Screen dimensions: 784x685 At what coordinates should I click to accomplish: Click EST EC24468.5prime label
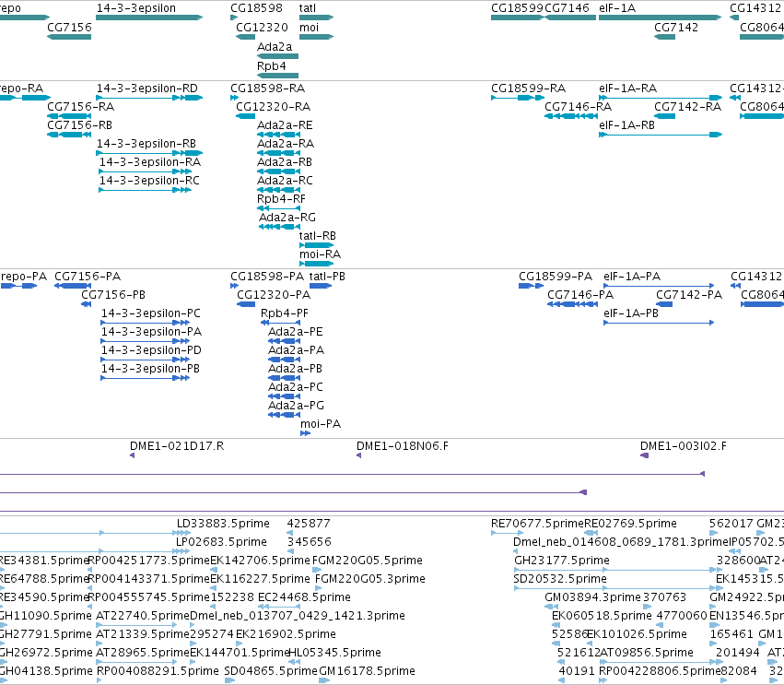tap(304, 597)
